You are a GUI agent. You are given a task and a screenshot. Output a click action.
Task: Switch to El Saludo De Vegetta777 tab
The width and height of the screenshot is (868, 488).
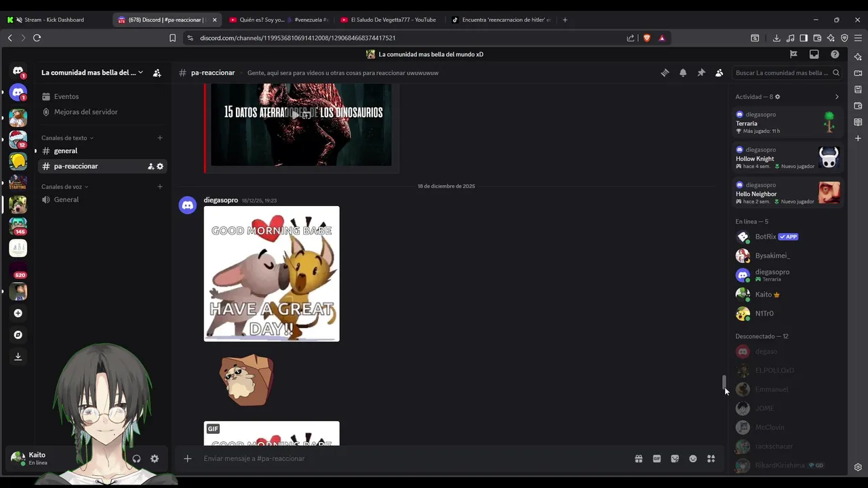tap(390, 20)
